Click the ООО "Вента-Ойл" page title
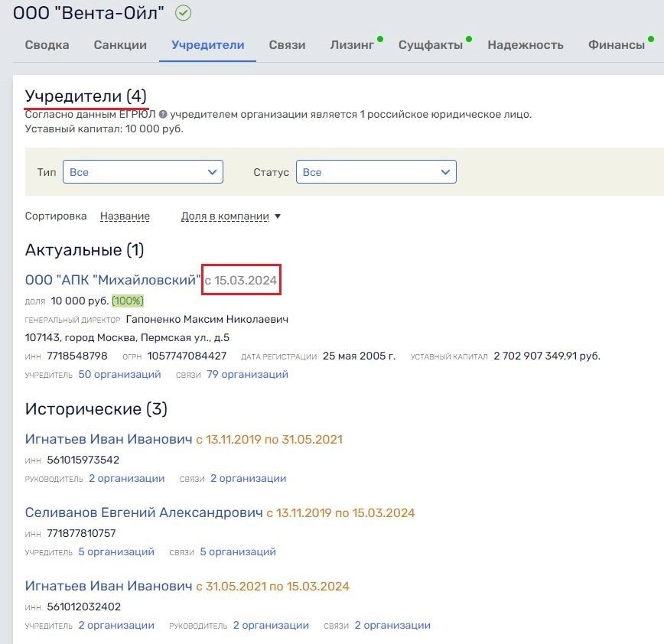The width and height of the screenshot is (664, 644). pos(89,13)
